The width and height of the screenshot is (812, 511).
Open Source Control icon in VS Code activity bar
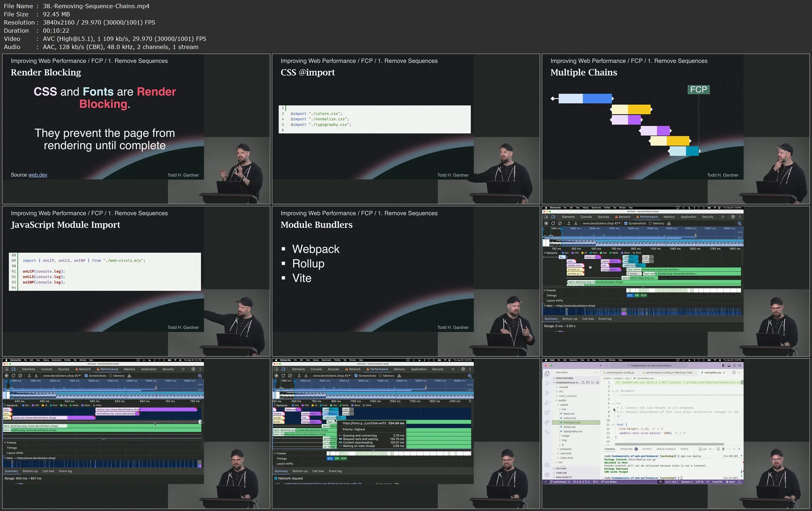click(547, 393)
